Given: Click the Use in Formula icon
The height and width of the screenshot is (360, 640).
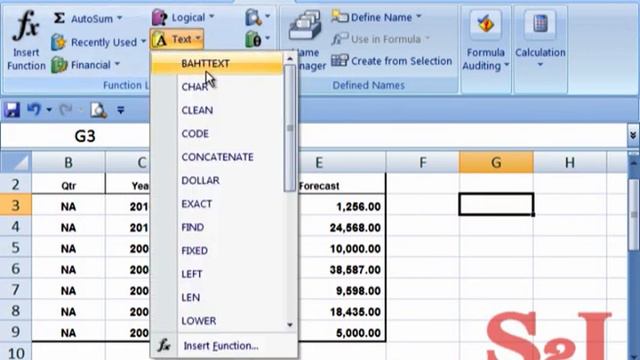Looking at the screenshot, I should pyautogui.click(x=340, y=39).
